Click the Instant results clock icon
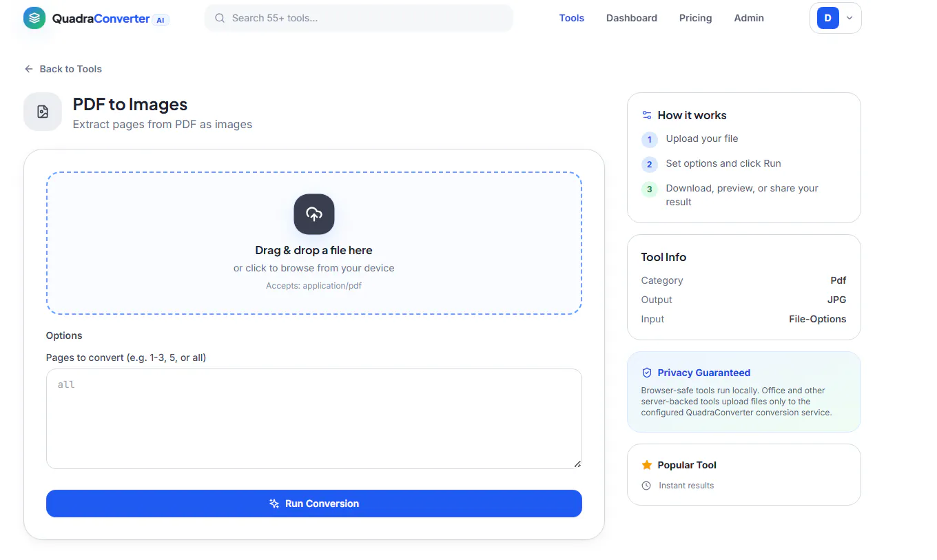Screen dimensions: 937x560 click(x=646, y=486)
